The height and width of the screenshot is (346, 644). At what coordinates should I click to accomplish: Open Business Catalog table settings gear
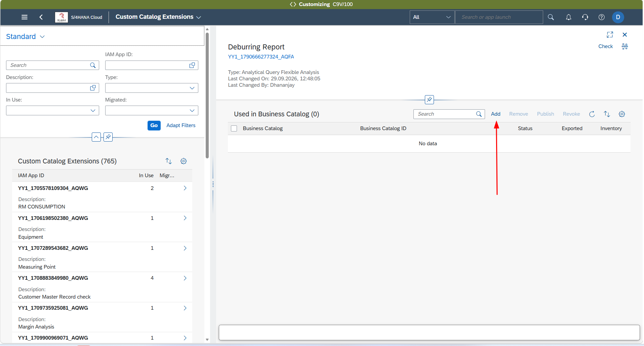pos(622,114)
